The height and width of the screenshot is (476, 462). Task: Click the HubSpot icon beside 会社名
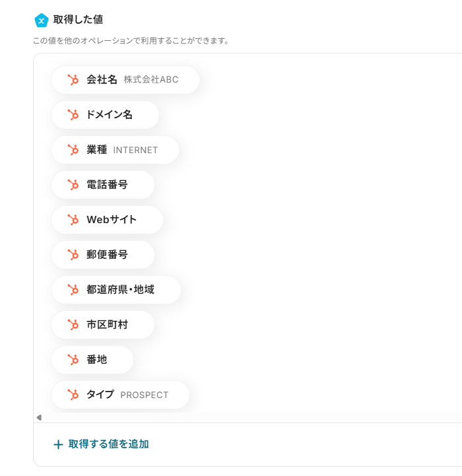point(73,79)
